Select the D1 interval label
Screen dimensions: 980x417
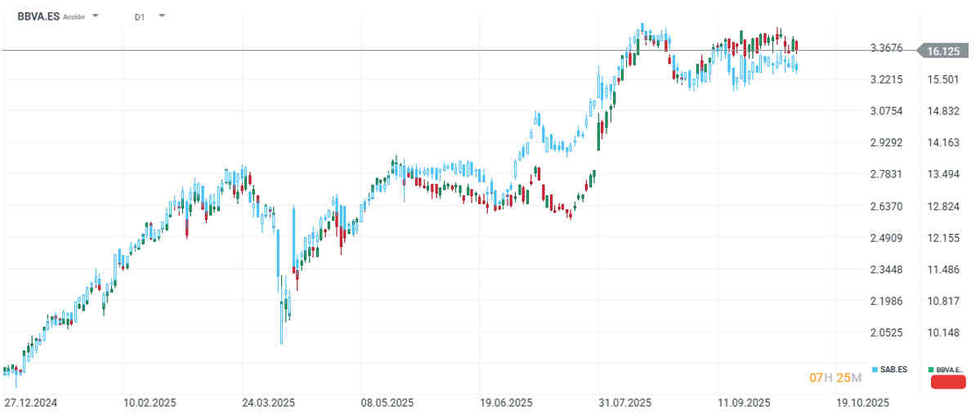coord(140,16)
